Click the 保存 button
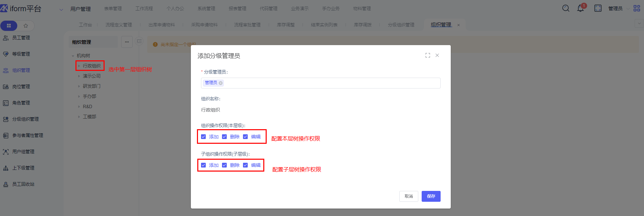Screen dimensions: 644x216 tap(431, 196)
